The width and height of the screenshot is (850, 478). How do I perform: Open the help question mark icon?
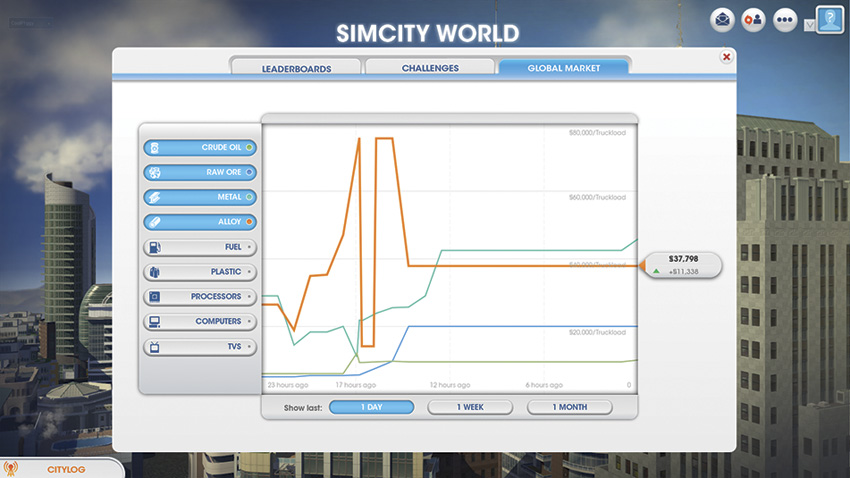click(830, 20)
